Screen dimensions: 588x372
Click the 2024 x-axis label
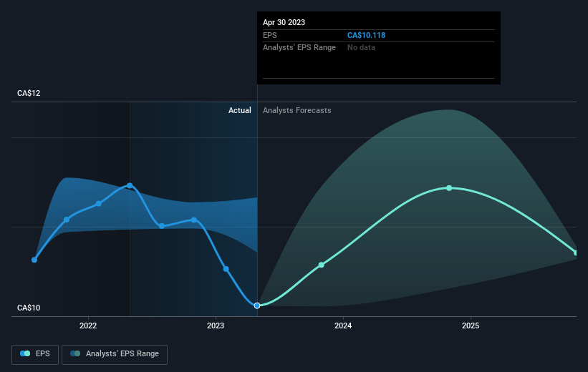(x=343, y=325)
